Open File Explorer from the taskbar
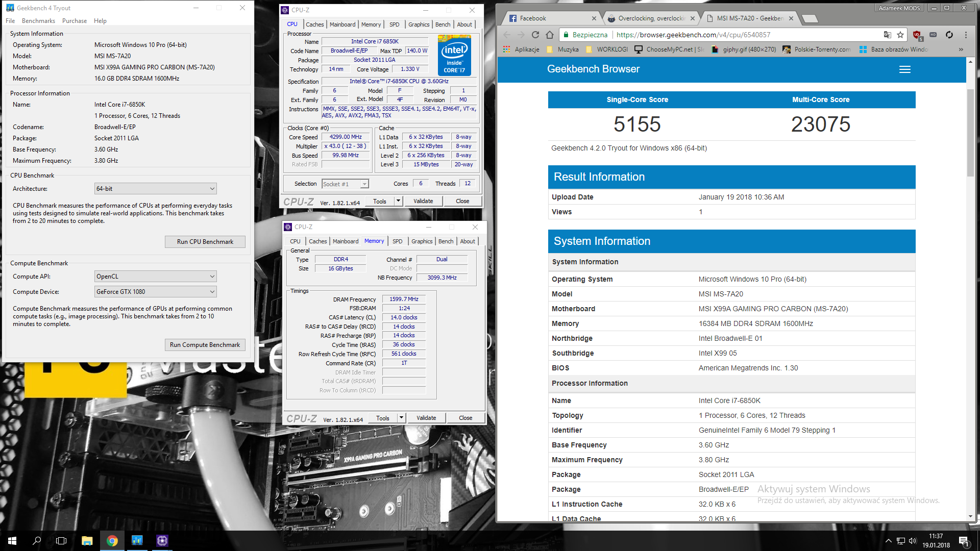The width and height of the screenshot is (980, 551). click(87, 541)
